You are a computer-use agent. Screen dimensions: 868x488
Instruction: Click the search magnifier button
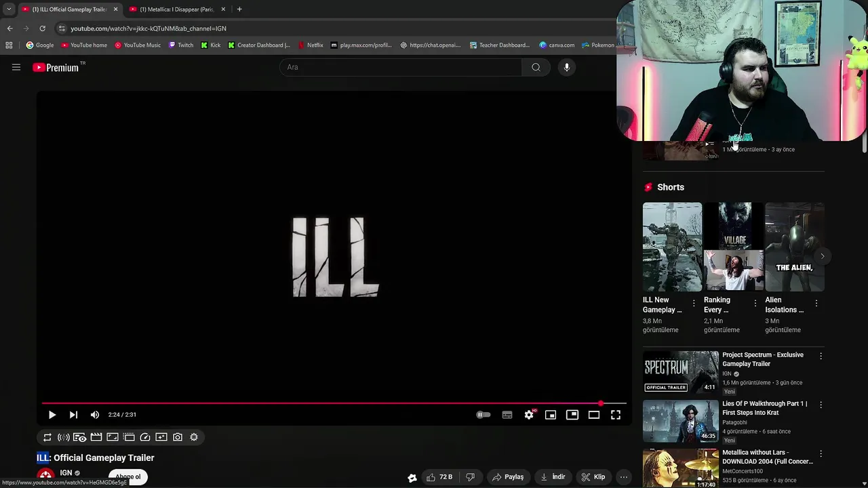[x=536, y=67]
